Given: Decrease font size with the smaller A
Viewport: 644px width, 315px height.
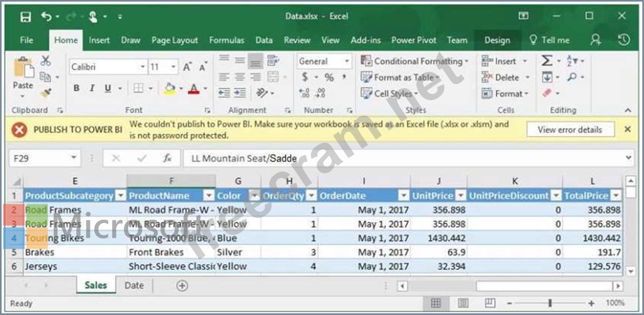Looking at the screenshot, I should click(x=202, y=67).
